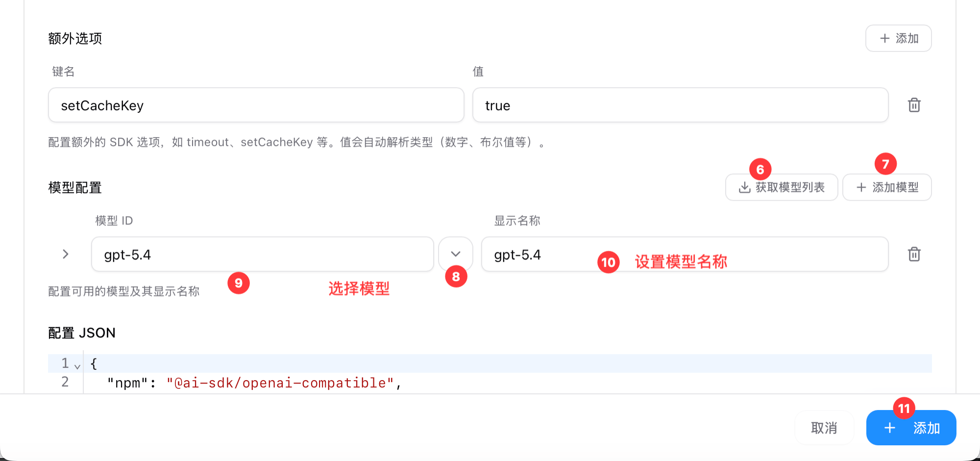The width and height of the screenshot is (980, 461).
Task: Click the 额外选项 section title
Action: [75, 38]
